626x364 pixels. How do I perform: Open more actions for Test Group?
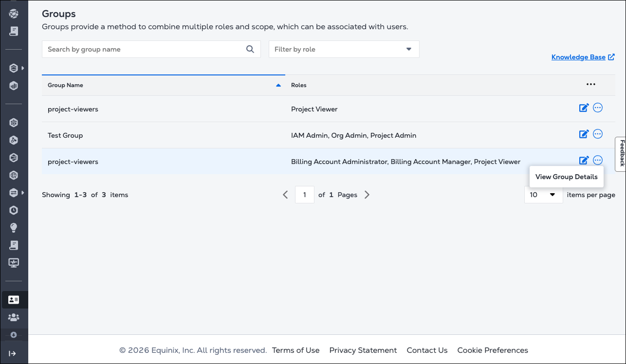[598, 134]
